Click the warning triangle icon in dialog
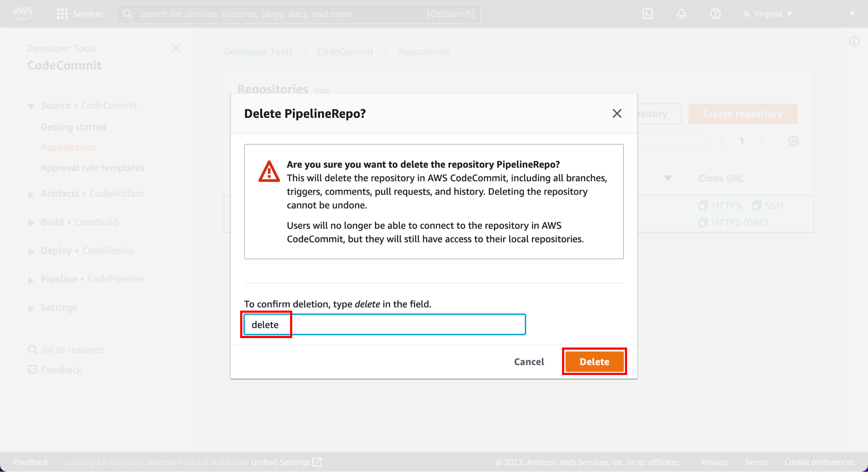Screen dimensions: 868x472 (x=269, y=171)
